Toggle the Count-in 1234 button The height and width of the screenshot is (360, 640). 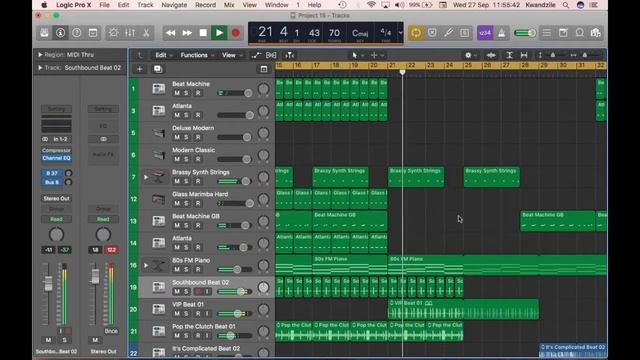485,33
